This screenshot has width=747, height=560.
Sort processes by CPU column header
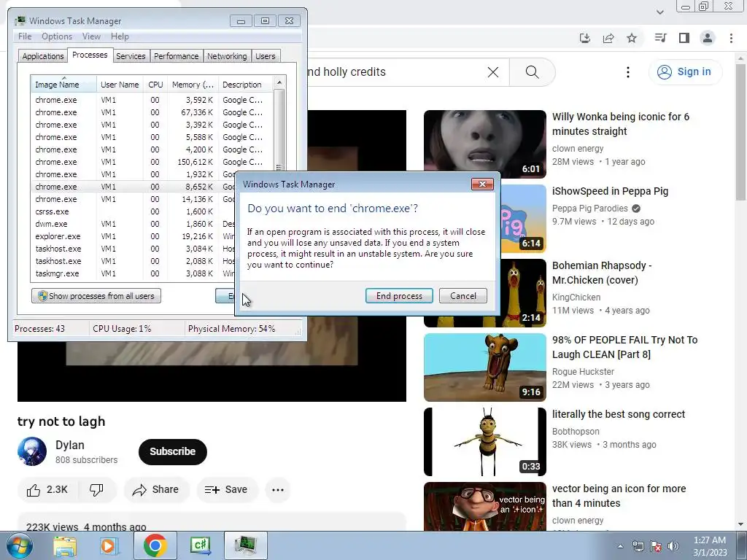pos(155,85)
